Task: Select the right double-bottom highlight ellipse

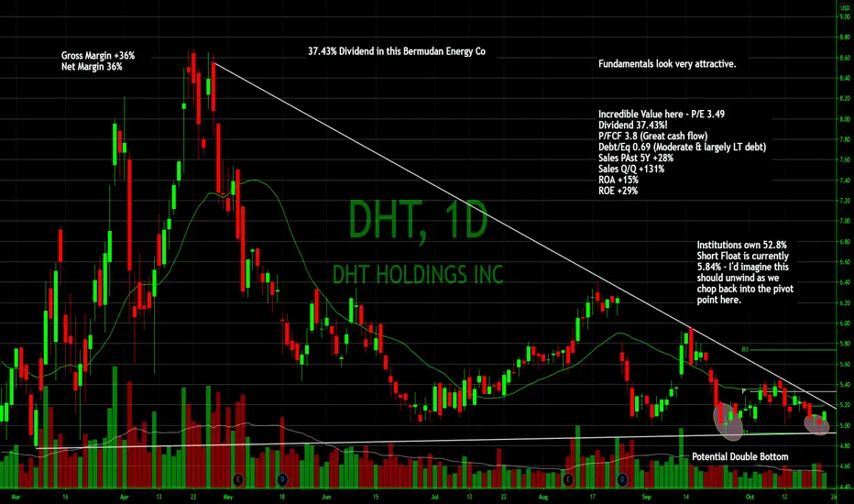Action: coord(817,424)
